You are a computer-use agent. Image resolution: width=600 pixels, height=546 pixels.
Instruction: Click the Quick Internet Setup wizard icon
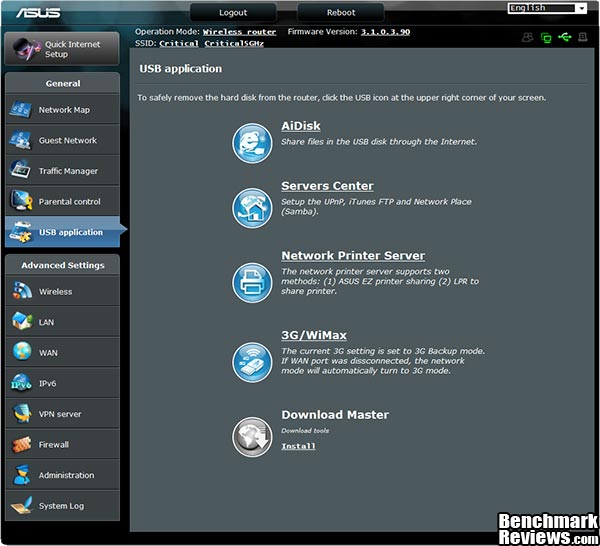click(x=26, y=49)
